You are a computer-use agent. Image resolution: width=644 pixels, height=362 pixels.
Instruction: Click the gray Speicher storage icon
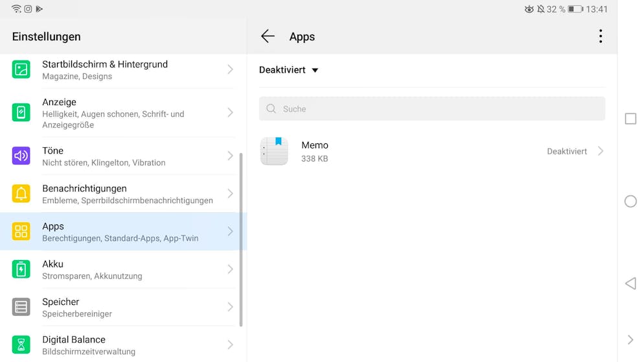[21, 307]
